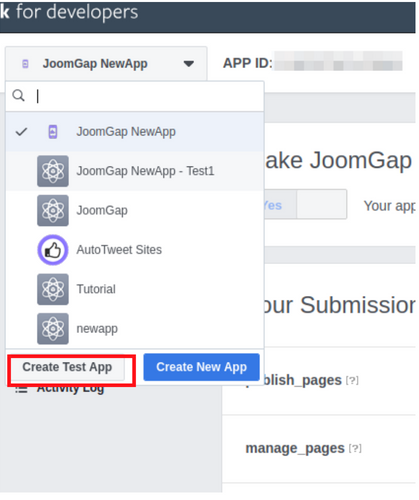Focus the app search input field
This screenshot has width=419, height=500.
[x=149, y=96]
